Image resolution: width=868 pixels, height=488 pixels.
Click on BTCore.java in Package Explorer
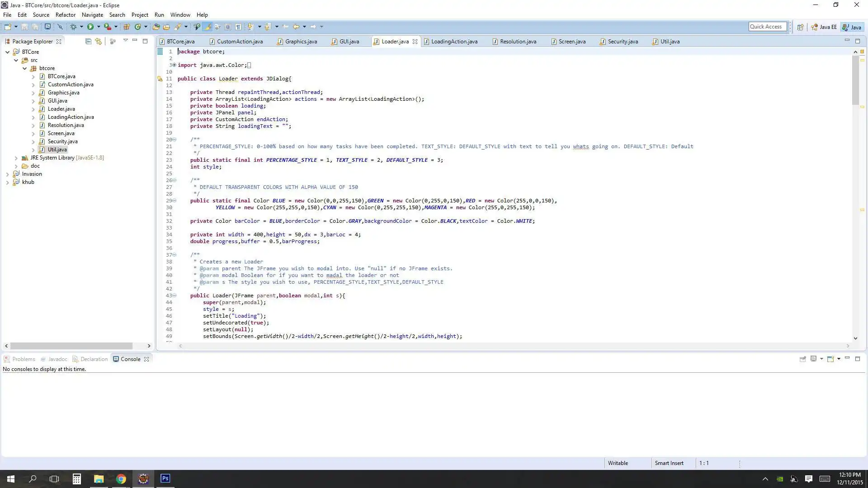click(x=61, y=76)
